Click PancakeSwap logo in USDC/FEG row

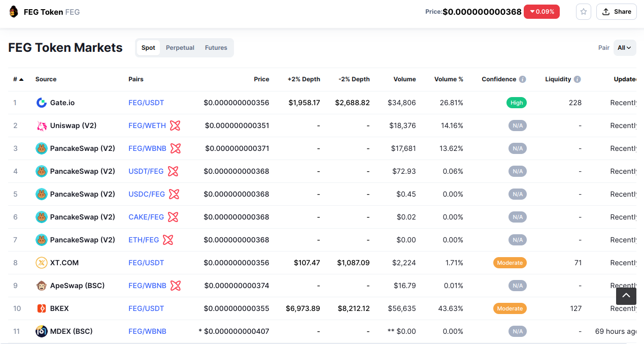pos(42,194)
